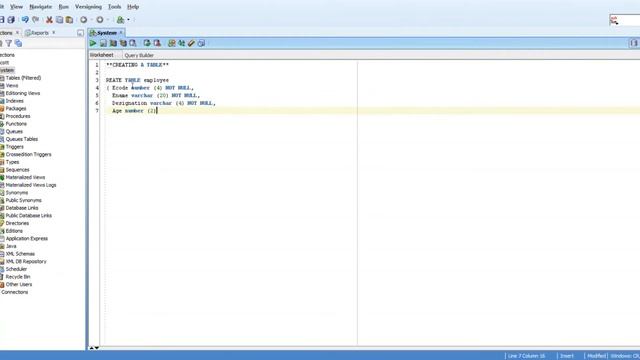
Task: Select XML DB Repository node
Action: pos(26,262)
